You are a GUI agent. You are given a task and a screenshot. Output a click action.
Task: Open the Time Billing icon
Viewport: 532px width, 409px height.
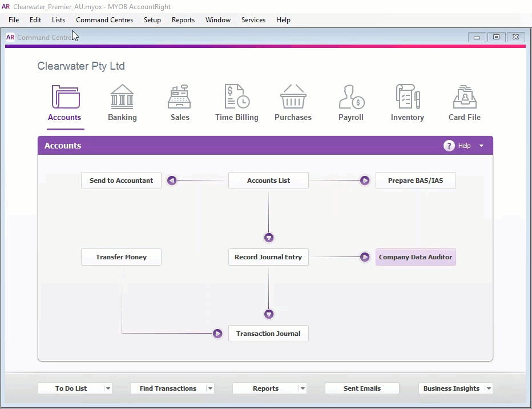237,97
